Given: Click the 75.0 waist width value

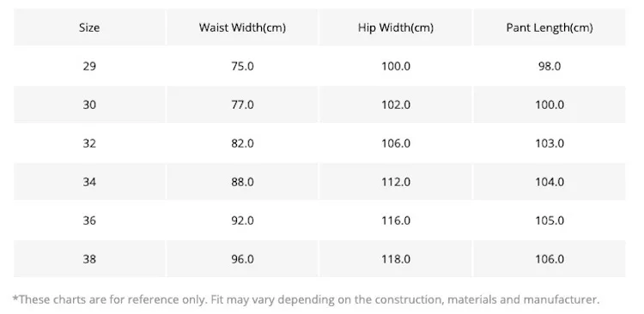Looking at the screenshot, I should tap(242, 66).
